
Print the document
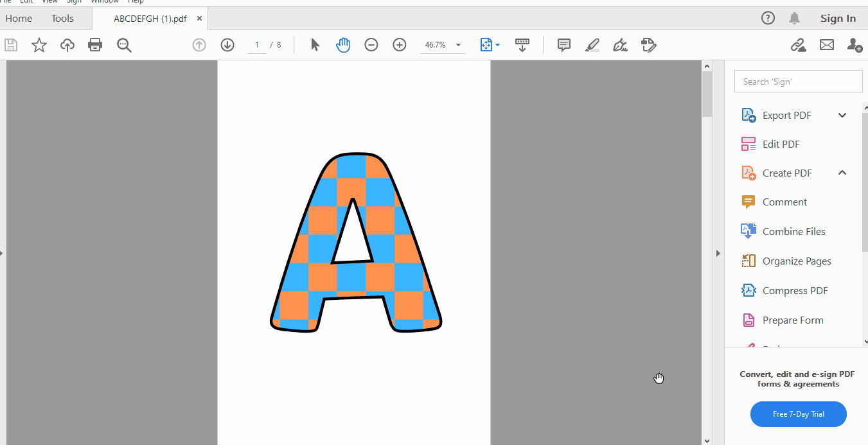tap(95, 45)
